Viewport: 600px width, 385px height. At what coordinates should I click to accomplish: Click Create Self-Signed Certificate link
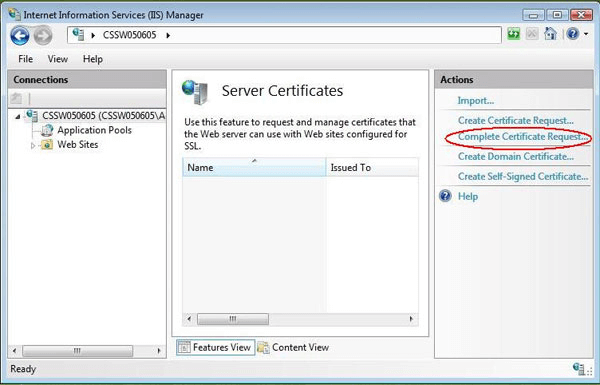coord(523,176)
